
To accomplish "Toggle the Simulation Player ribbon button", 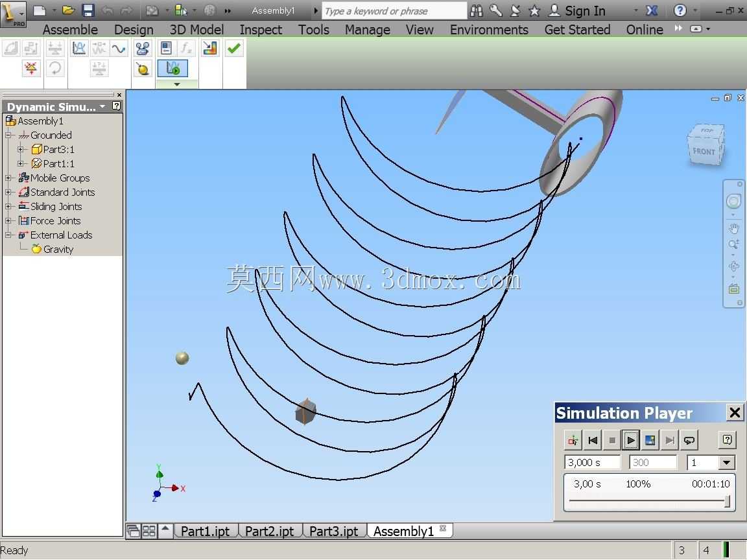I will coord(172,68).
